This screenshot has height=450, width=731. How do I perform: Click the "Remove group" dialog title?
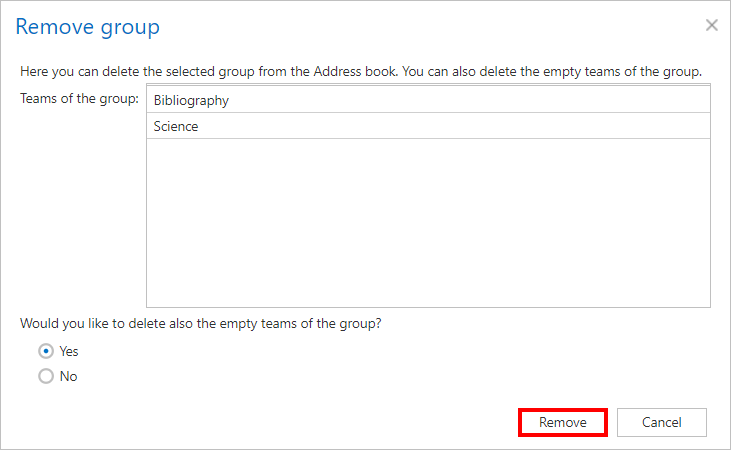87,27
